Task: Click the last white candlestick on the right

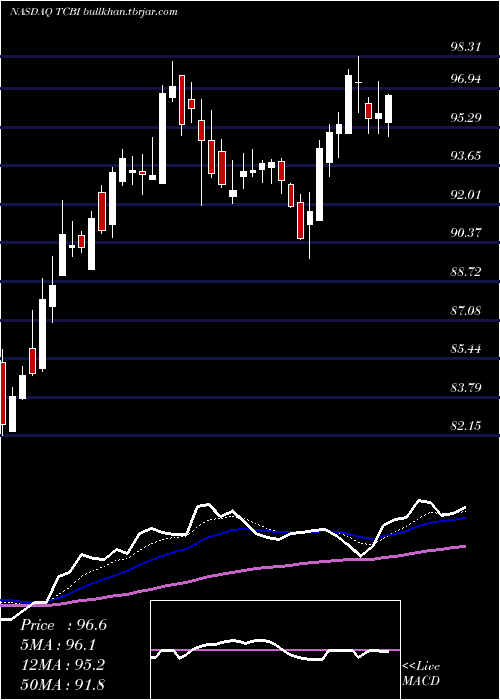Action: pos(389,109)
